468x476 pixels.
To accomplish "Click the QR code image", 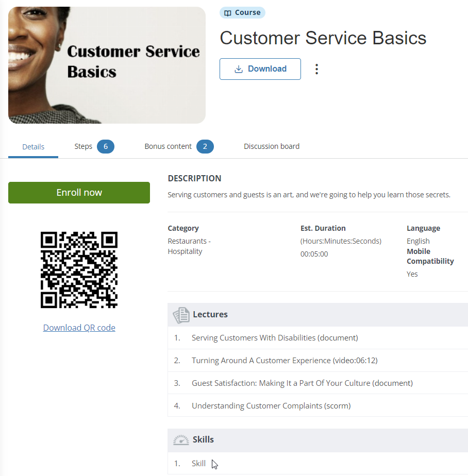I will [x=79, y=269].
